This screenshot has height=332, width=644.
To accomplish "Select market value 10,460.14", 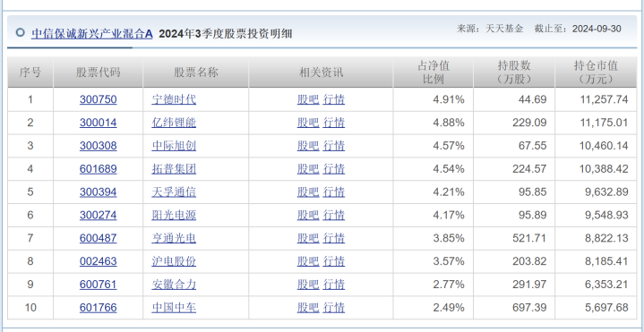I will click(604, 146).
